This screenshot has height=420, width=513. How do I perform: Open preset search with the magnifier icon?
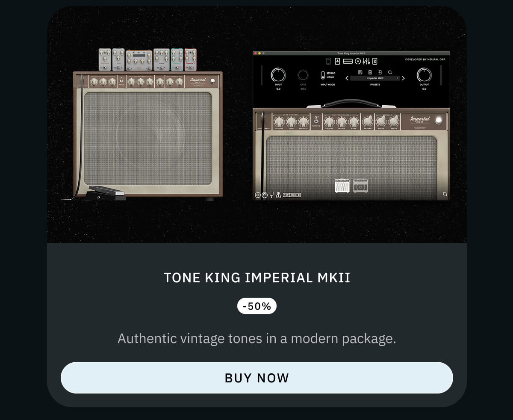390,72
